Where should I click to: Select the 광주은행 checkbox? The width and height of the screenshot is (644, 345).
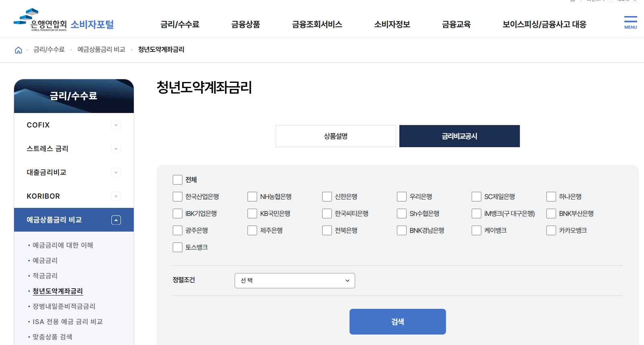coord(178,230)
